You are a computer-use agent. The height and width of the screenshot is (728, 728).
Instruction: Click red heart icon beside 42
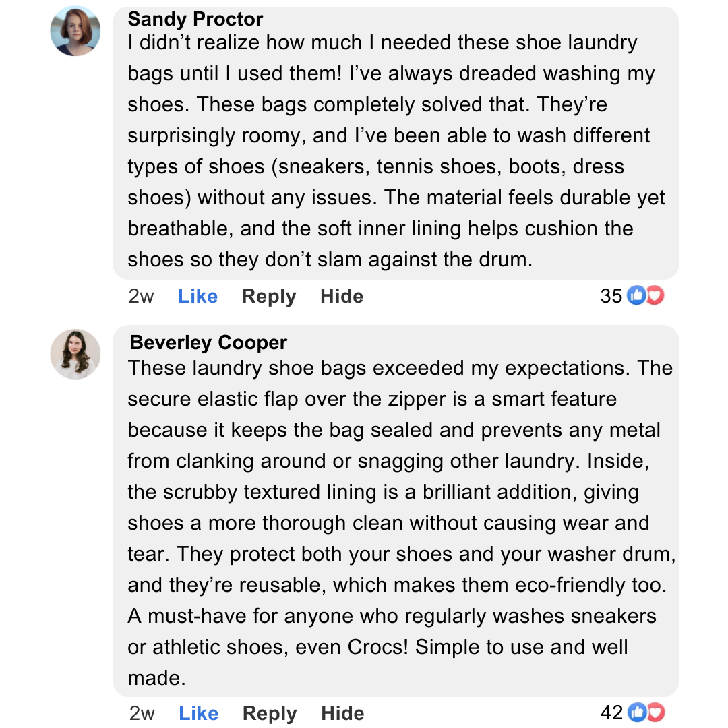655,712
